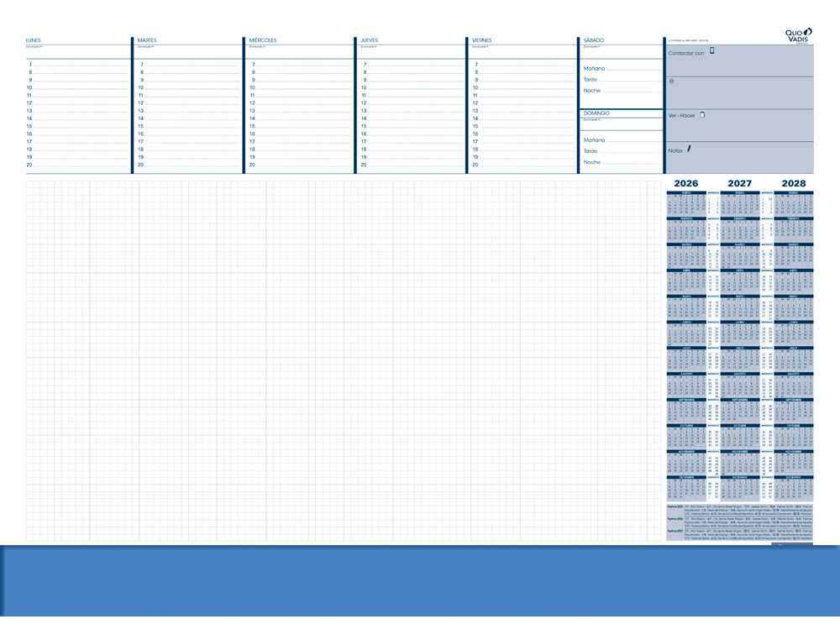This screenshot has height=640, width=840.
Task: Click the phone icon beside Contactar con
Action: tap(713, 51)
